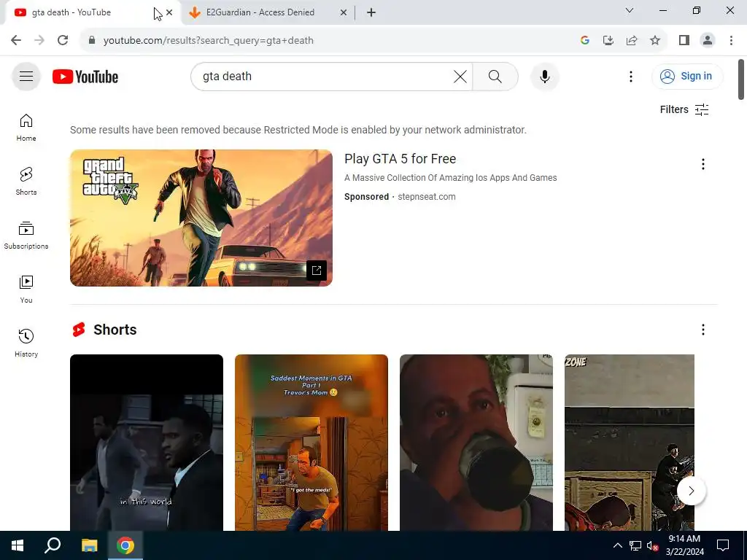Open the Chrome profile icon
Screen dimensions: 747x560
pyautogui.click(x=708, y=40)
